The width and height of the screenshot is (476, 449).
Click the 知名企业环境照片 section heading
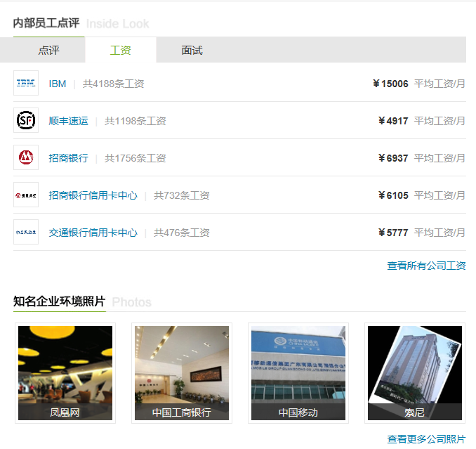pos(59,301)
